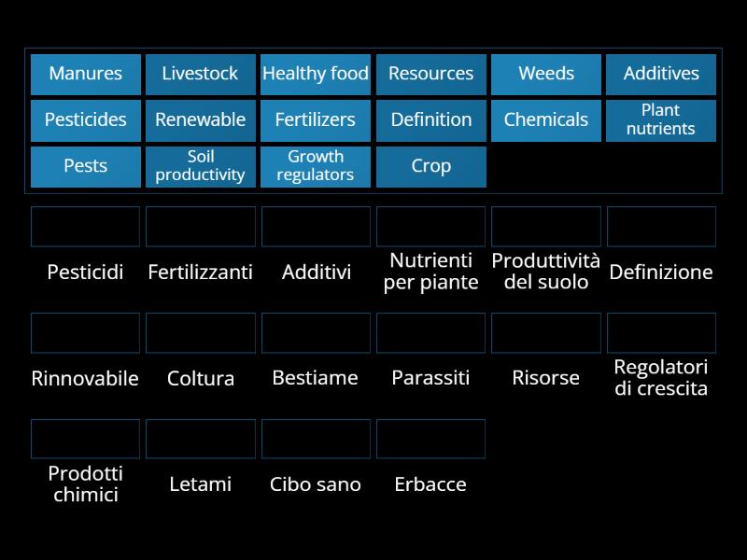Click the Fertilizers tile
747x560 pixels.
click(316, 120)
